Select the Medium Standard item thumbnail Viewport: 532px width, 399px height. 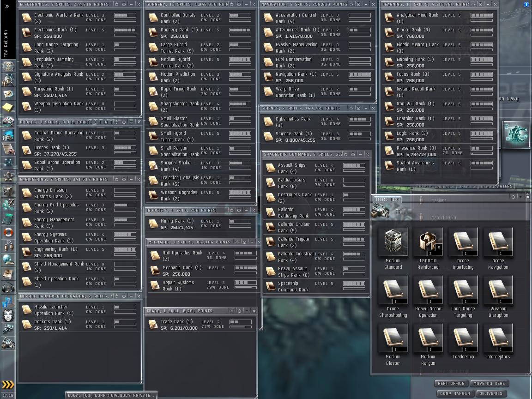point(393,242)
